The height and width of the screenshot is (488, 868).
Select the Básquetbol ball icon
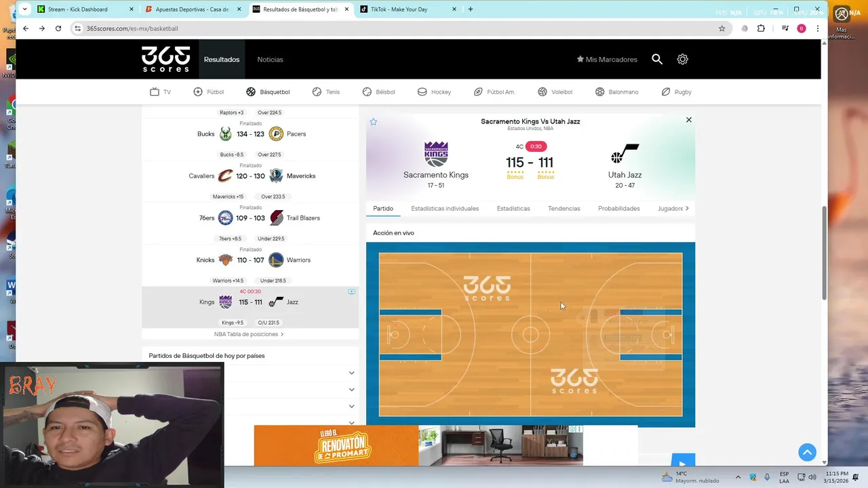tap(251, 91)
